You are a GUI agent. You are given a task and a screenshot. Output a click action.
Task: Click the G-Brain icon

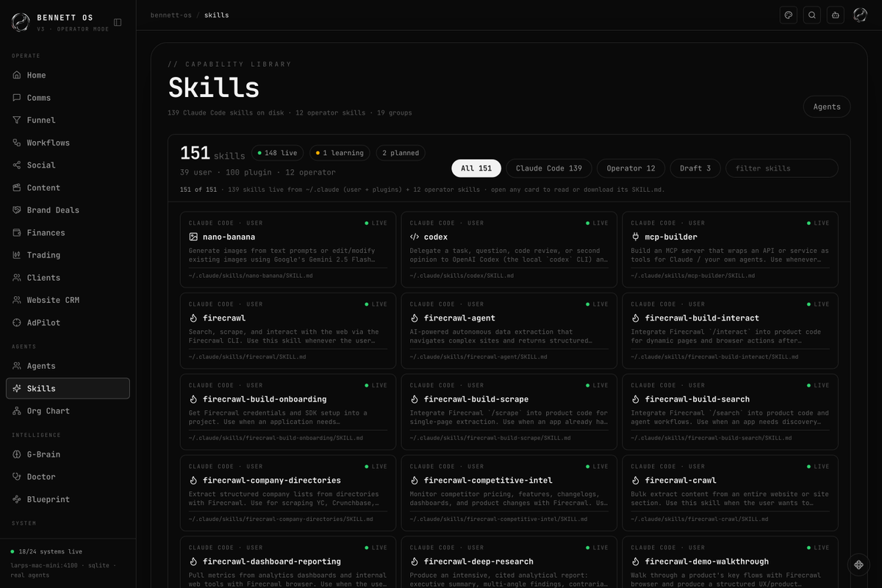[x=17, y=454]
